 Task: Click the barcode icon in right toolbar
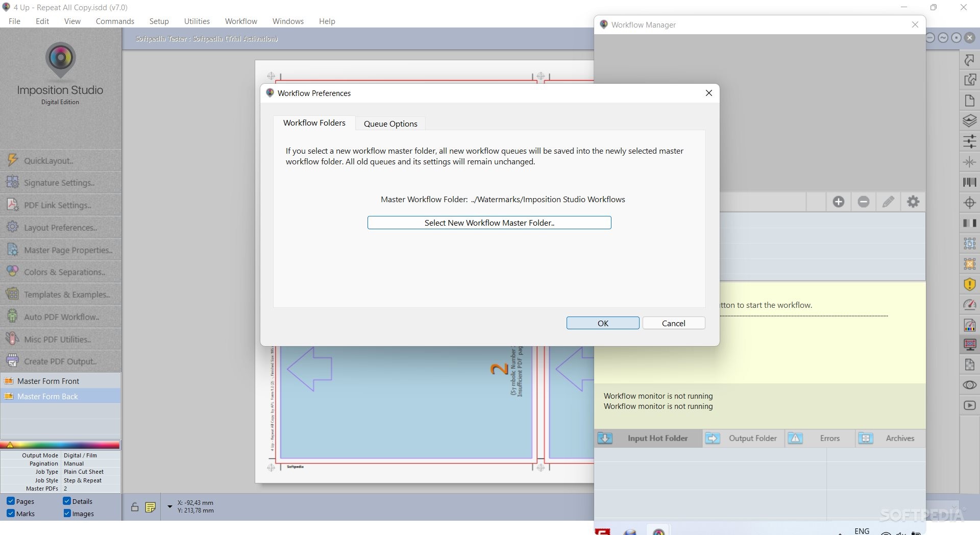(969, 182)
